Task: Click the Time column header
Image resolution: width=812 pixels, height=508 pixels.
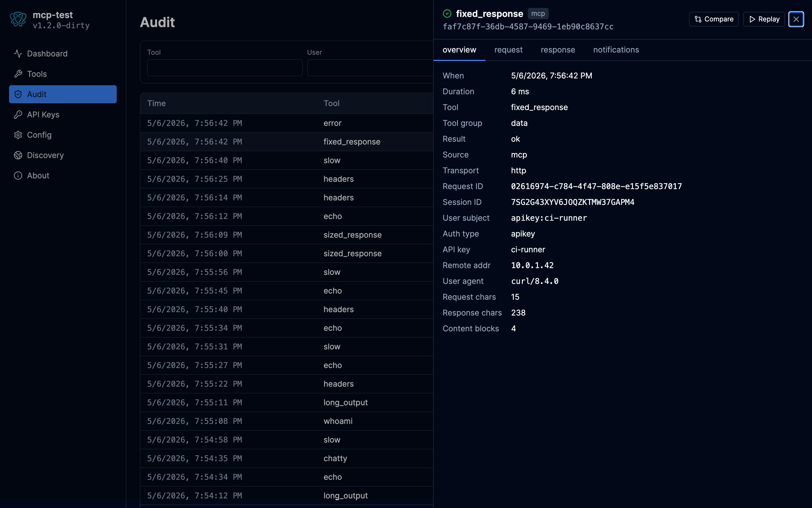Action: 156,104
